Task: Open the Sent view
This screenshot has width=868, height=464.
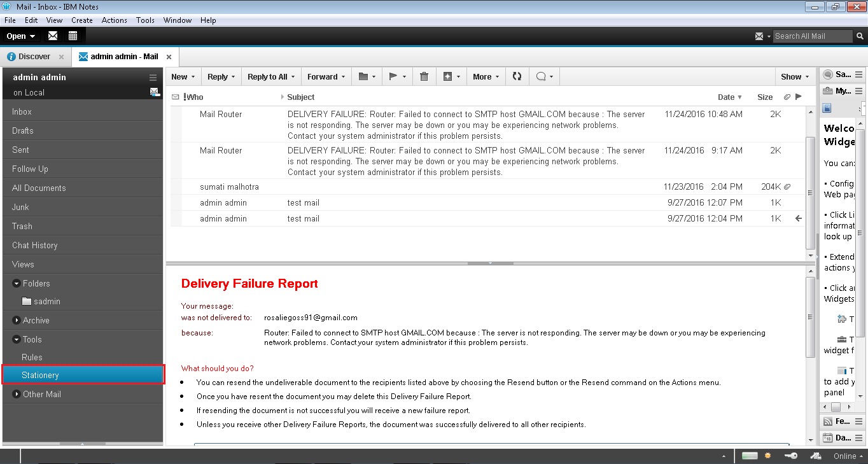Action: coord(83,150)
